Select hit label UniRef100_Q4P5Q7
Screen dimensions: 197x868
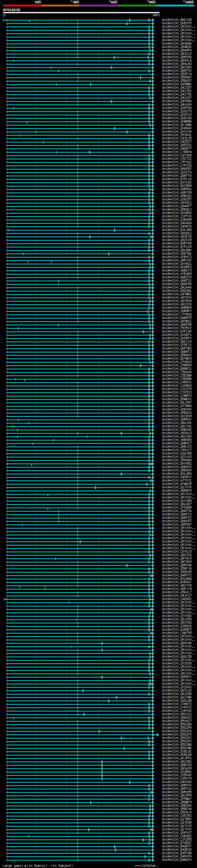pyautogui.click(x=177, y=525)
